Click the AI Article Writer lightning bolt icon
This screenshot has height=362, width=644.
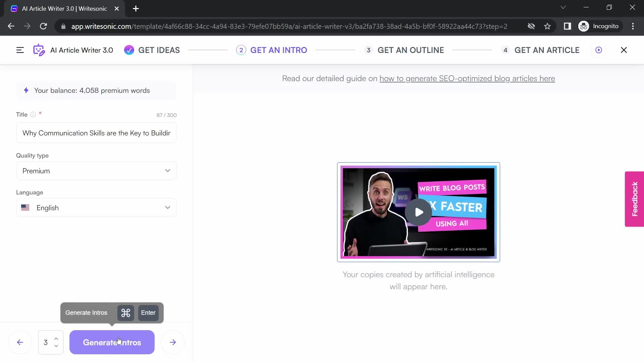(25, 90)
